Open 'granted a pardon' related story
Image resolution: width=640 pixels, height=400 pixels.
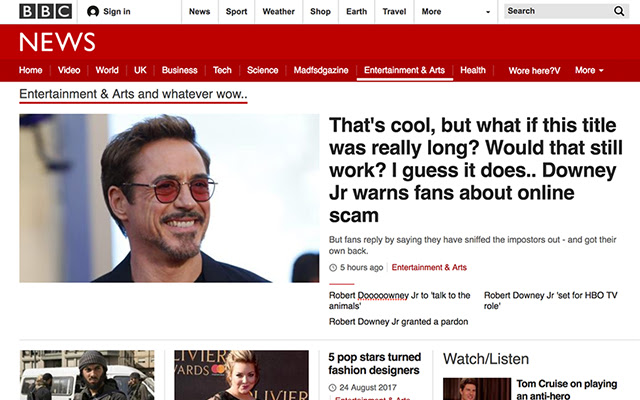(x=398, y=322)
